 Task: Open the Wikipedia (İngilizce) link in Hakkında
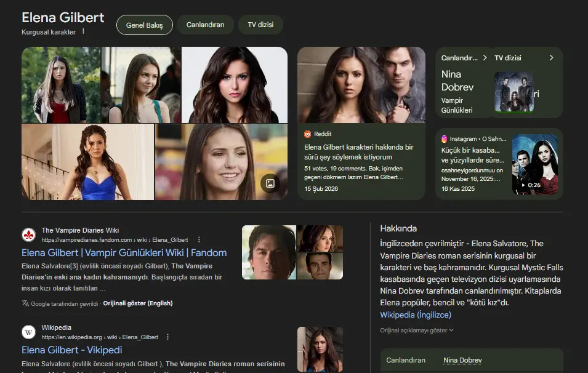416,315
